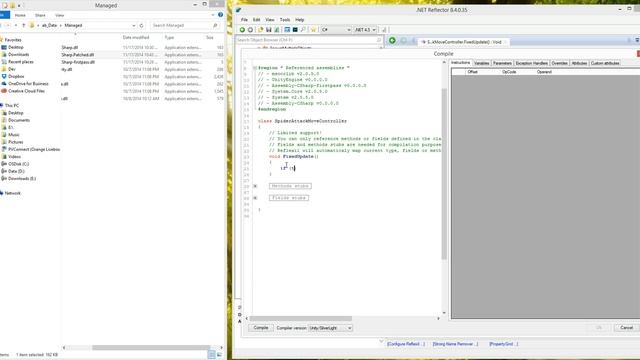Viewport: 640px width, 360px height.
Task: Collapse the Referenced assemblies region
Action: point(255,68)
